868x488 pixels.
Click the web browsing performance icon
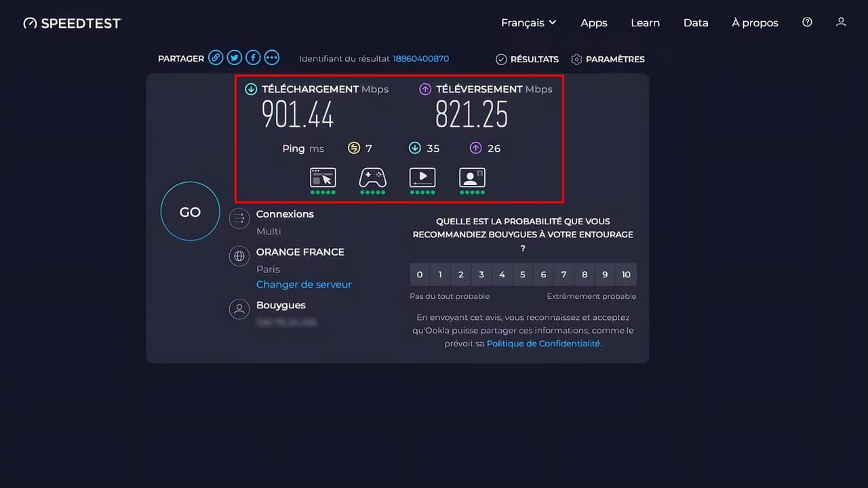pos(323,178)
